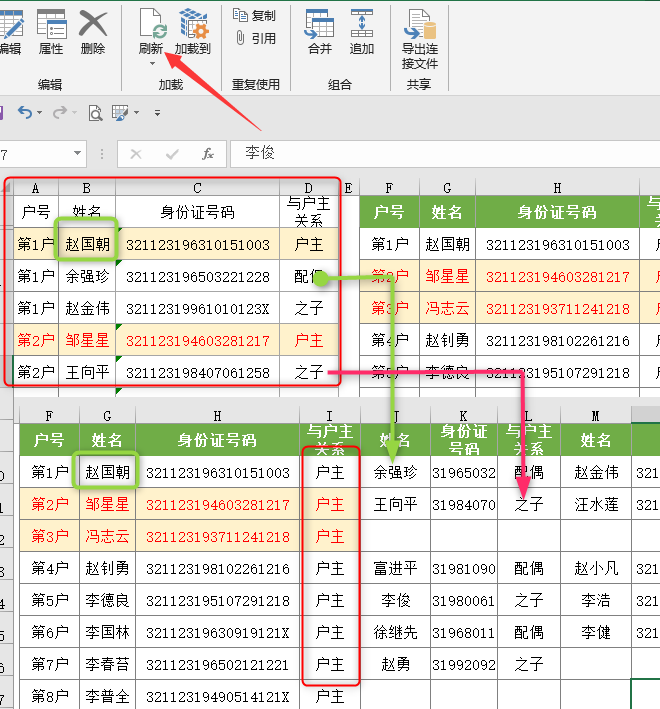This screenshot has width=660, height=709.
Task: Click cell 徐继先 in column J
Action: 395,632
